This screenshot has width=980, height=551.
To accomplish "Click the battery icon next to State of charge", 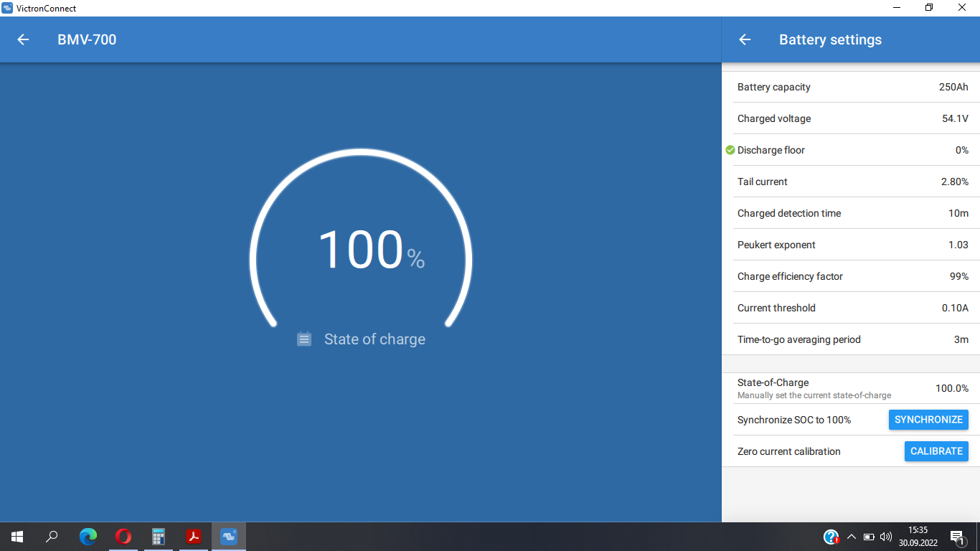I will [x=304, y=339].
